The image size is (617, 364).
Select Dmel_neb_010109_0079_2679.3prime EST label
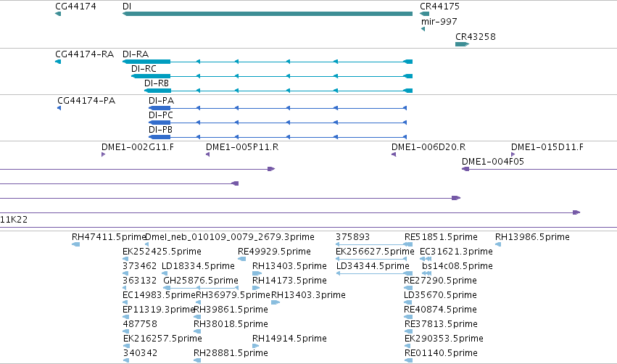230,237
